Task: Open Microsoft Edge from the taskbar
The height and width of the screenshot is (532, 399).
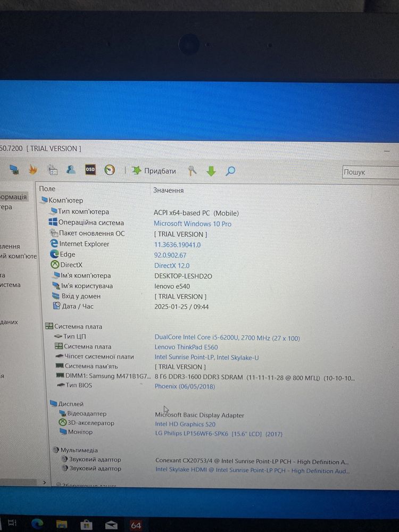Action: (x=37, y=524)
